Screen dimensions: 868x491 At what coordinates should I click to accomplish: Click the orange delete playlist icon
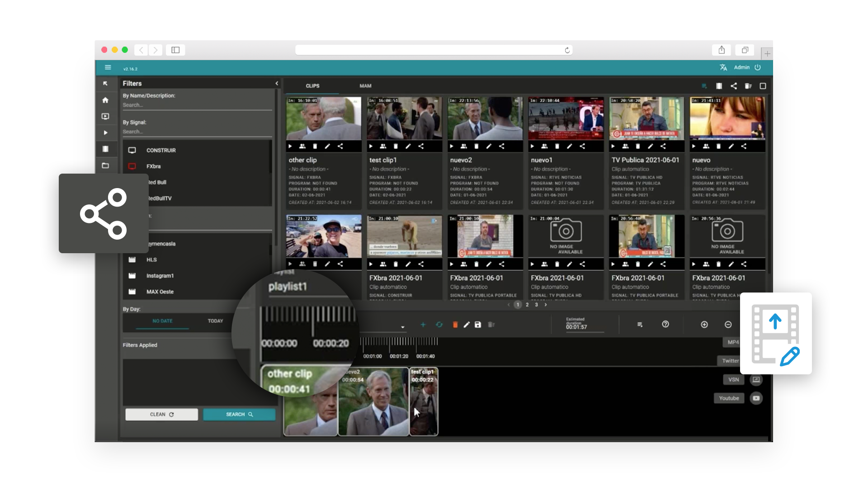[455, 325]
